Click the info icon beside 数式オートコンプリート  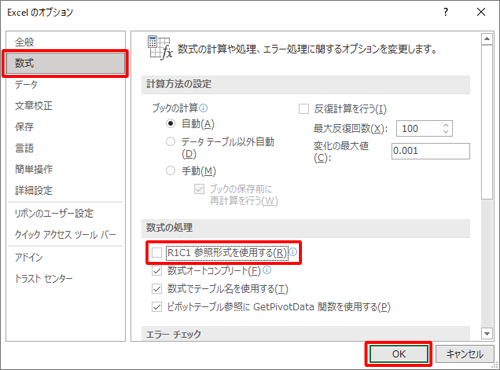267,270
